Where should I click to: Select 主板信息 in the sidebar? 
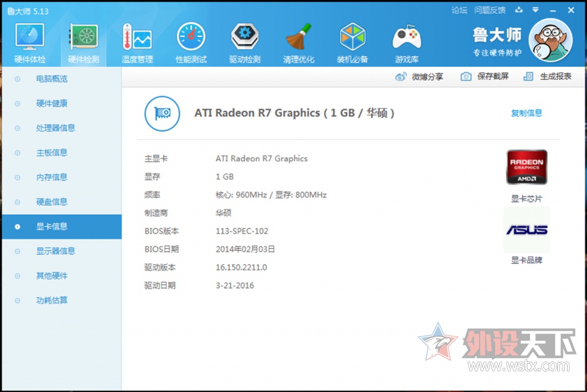click(62, 153)
